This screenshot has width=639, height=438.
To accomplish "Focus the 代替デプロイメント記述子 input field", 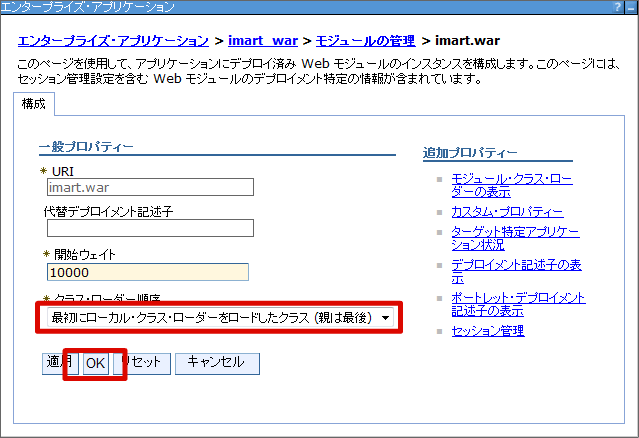I will click(150, 228).
